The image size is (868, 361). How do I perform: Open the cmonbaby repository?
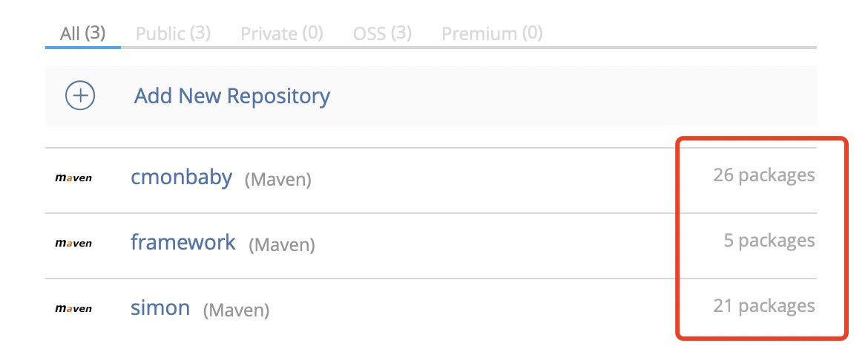pyautogui.click(x=181, y=178)
